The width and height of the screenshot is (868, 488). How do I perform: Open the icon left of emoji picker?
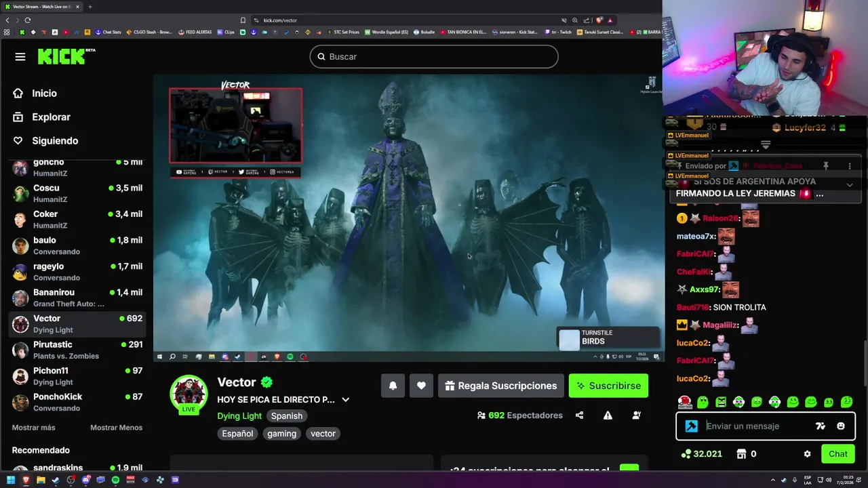click(821, 426)
